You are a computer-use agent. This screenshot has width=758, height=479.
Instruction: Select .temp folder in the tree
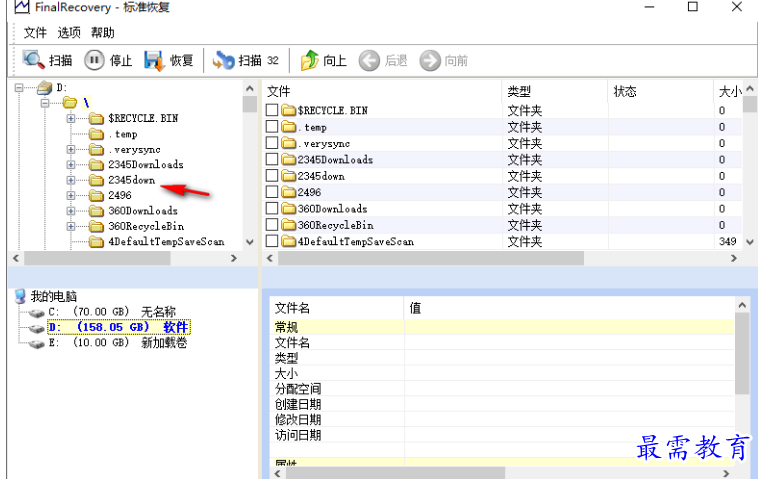click(x=123, y=134)
